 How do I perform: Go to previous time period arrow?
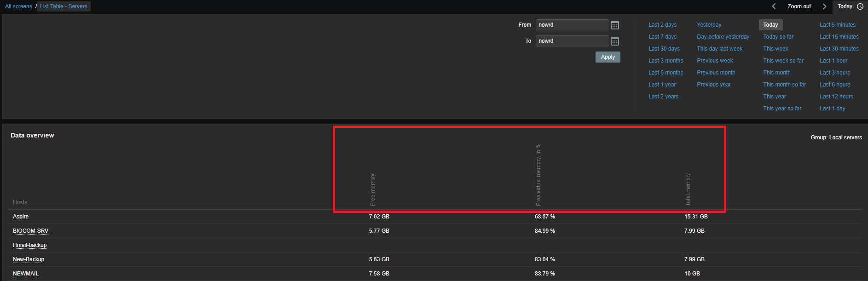click(x=774, y=6)
